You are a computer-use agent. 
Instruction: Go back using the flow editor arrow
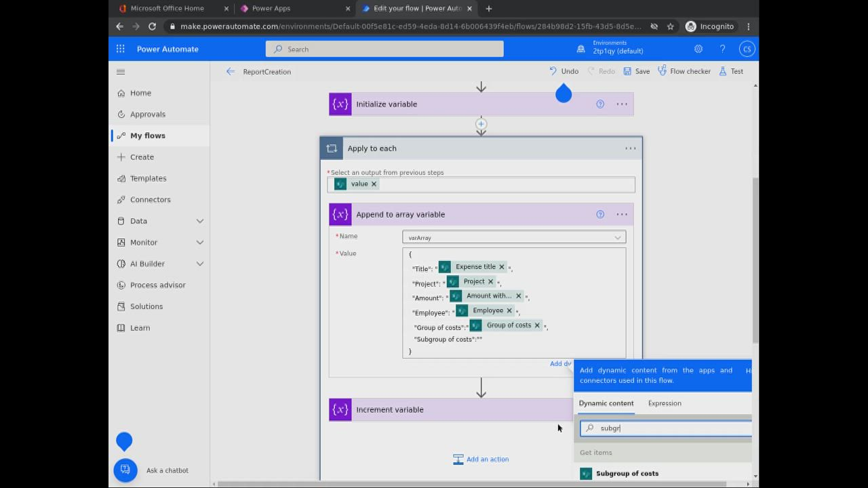(231, 71)
